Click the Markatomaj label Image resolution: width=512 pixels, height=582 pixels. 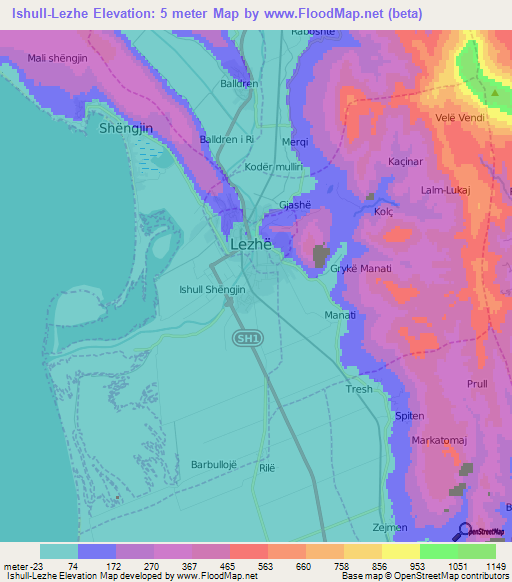point(439,441)
